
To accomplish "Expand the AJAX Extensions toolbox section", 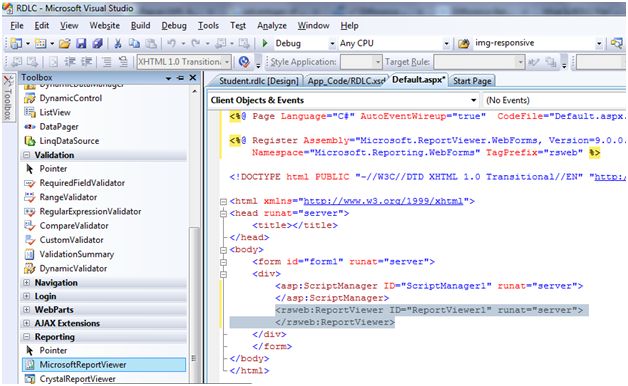I will (27, 323).
